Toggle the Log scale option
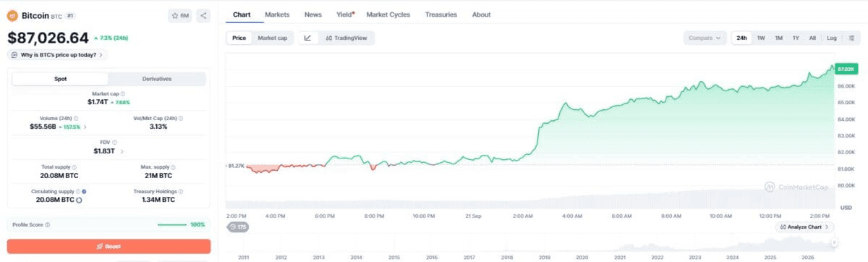868x262 pixels. click(x=832, y=38)
